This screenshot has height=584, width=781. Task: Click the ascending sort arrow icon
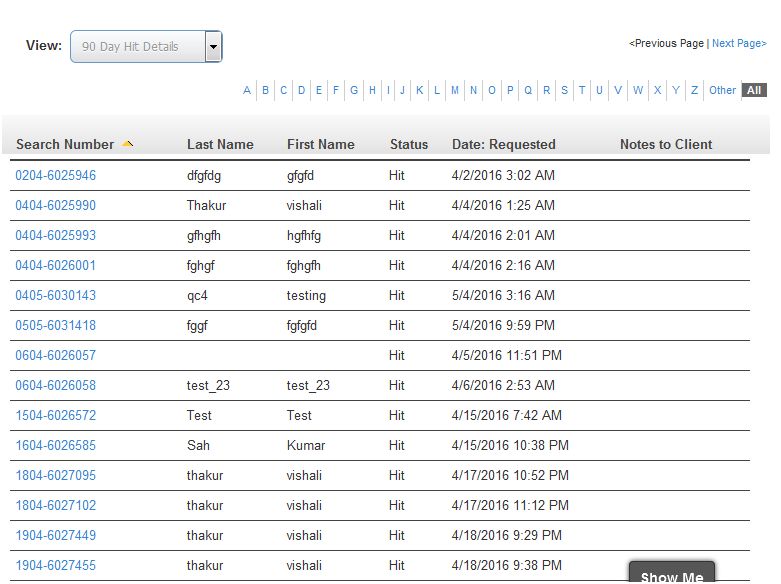point(128,144)
